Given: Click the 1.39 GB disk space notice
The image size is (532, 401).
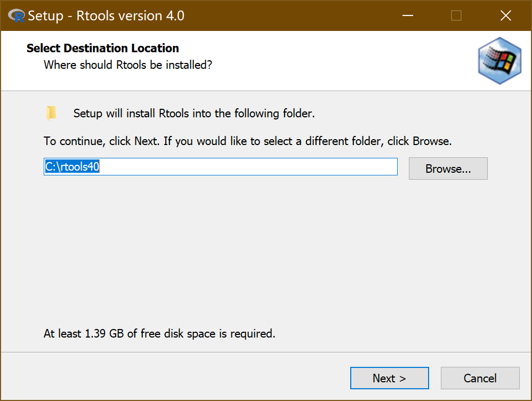Looking at the screenshot, I should pyautogui.click(x=159, y=334).
